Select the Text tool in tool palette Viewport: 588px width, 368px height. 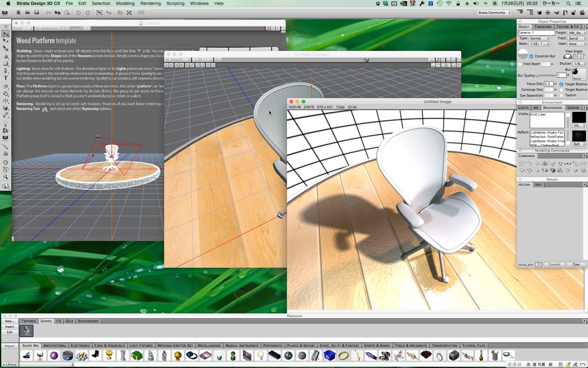click(6, 78)
